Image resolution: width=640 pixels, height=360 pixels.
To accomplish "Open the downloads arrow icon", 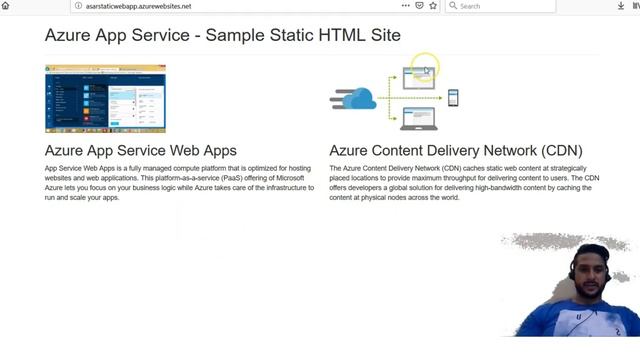I will point(621,6).
